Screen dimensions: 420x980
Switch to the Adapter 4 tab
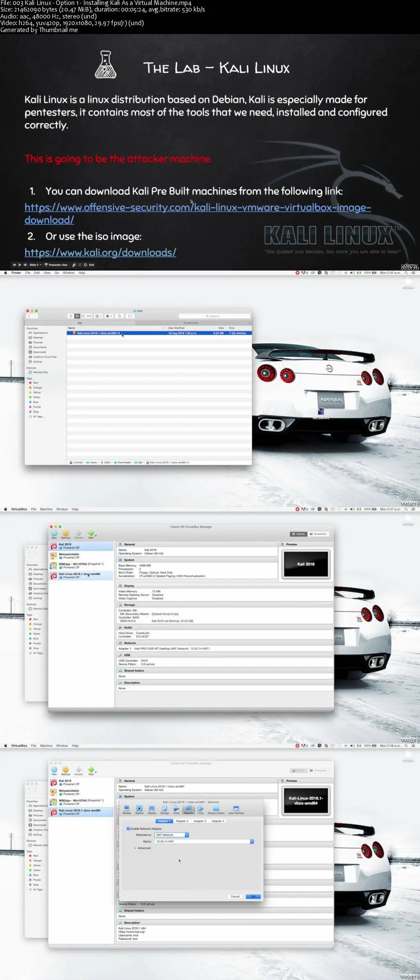point(218,821)
